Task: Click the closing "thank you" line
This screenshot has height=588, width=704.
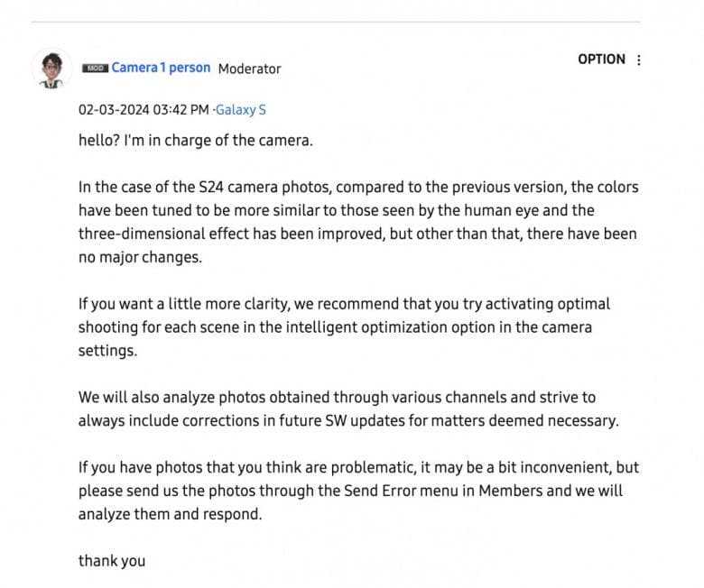Action: (x=111, y=561)
